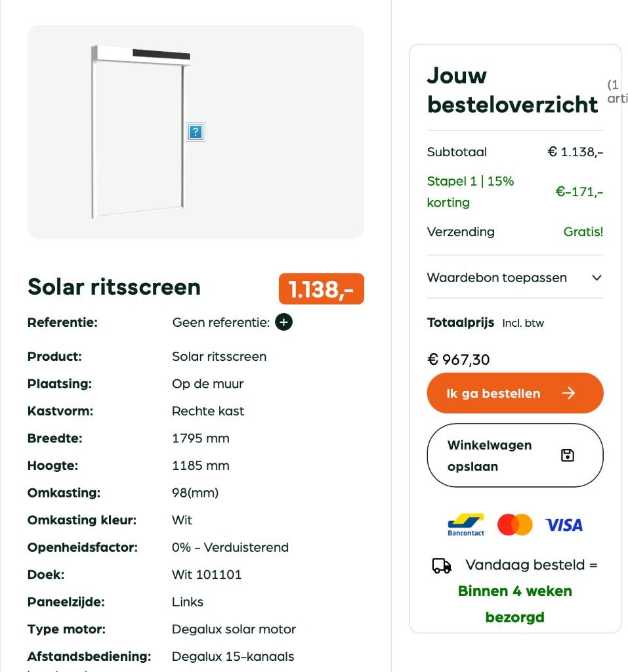Click the arrow icon on Ik ga bestellen
Screen dimensions: 628x672
pos(568,393)
